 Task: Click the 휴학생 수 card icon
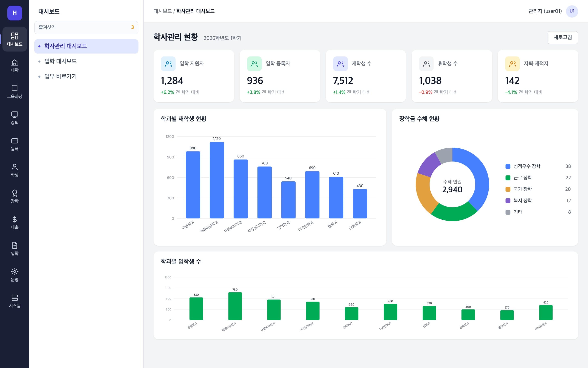tap(426, 64)
